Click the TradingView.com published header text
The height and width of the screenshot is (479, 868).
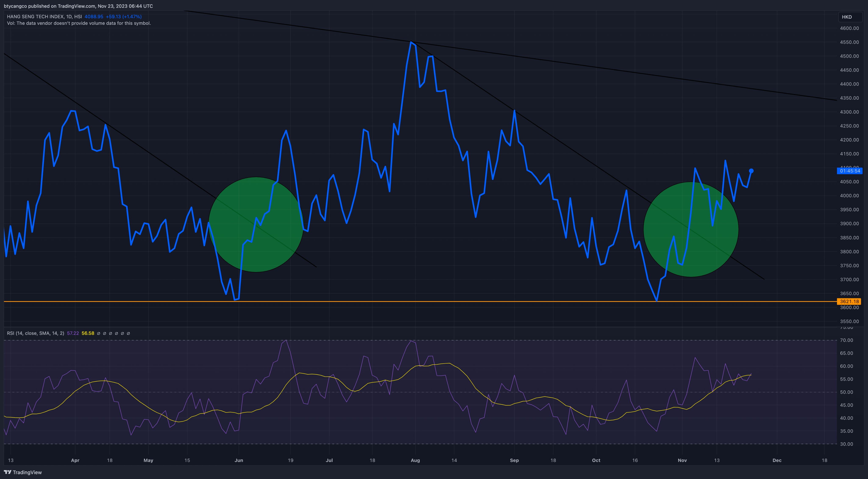click(x=78, y=6)
